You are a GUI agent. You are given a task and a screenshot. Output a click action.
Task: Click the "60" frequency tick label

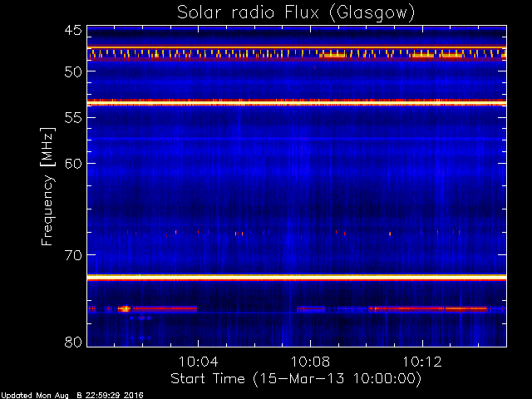point(73,164)
